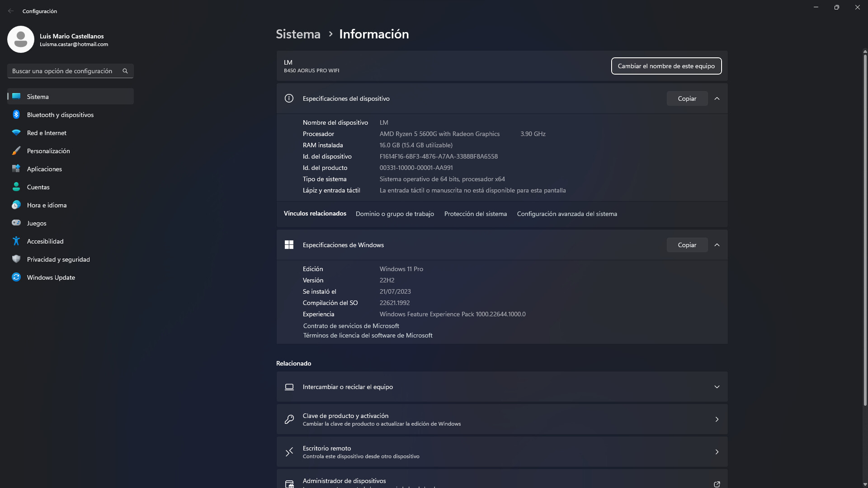The width and height of the screenshot is (868, 488).
Task: Click the Cuentas person icon
Action: pyautogui.click(x=16, y=187)
